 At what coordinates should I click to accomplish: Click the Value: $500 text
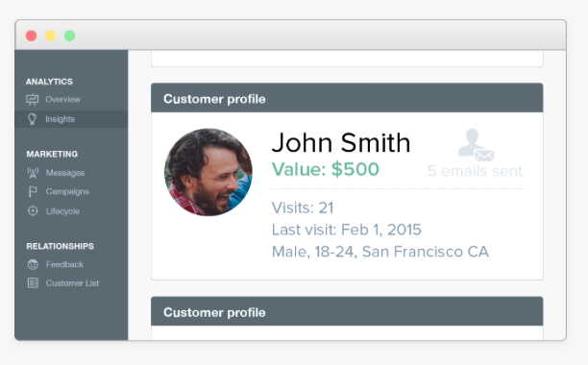pos(325,169)
